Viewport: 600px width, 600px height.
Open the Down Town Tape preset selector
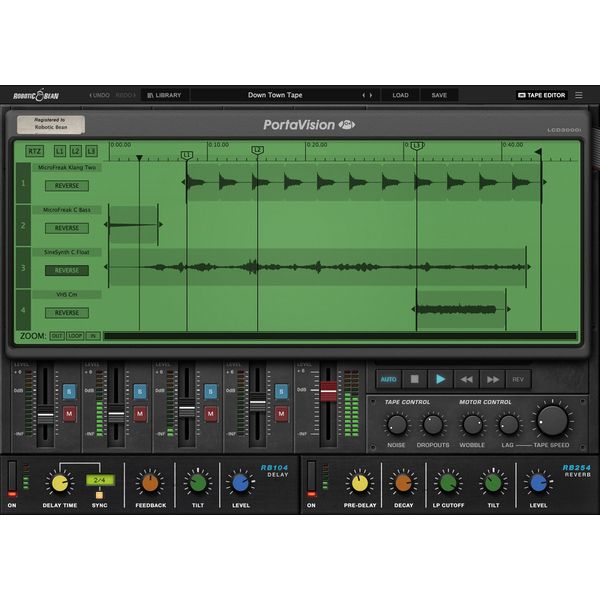pos(275,95)
